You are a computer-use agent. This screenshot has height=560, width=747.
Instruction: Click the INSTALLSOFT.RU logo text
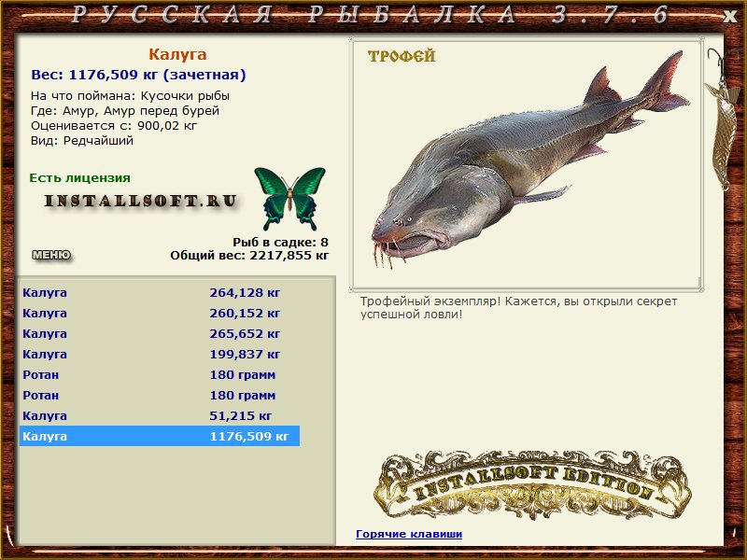point(141,201)
